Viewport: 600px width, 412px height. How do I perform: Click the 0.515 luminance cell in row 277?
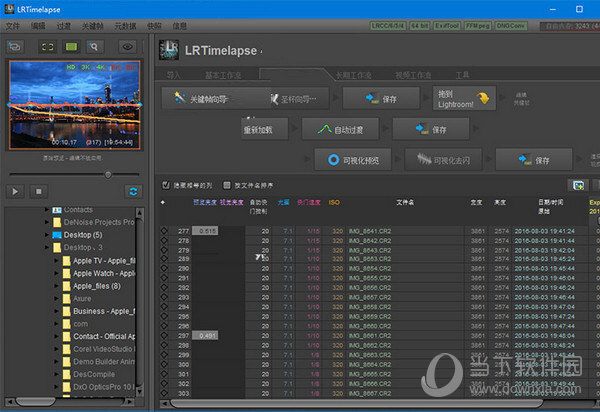[205, 231]
